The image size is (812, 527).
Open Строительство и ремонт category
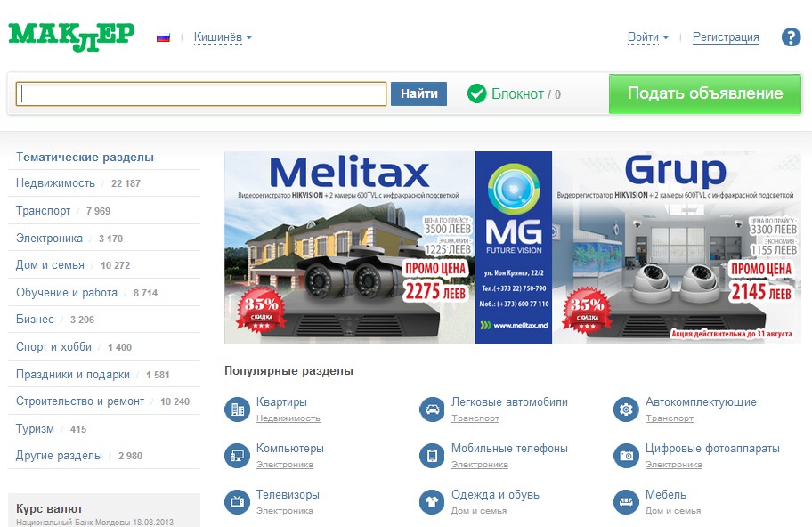point(80,401)
